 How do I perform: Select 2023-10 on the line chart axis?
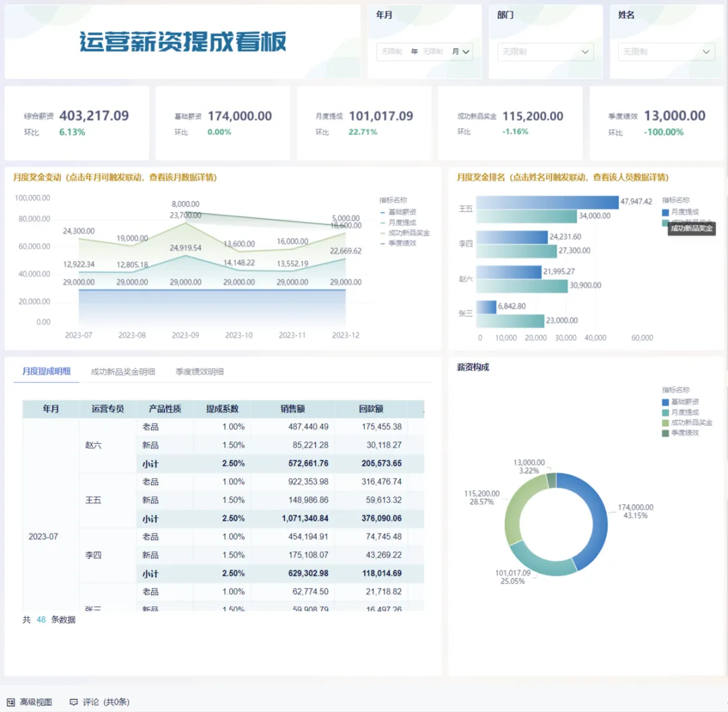coord(239,335)
